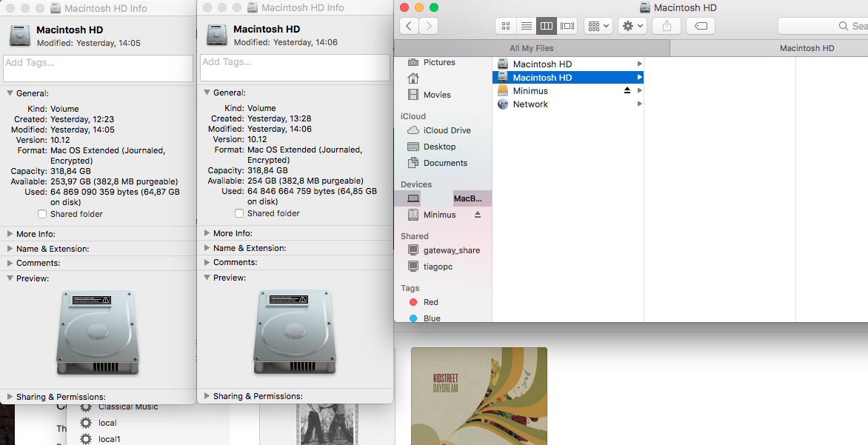Screen dimensions: 868x445
Task: Switch Finder to icon view
Action: pyautogui.click(x=505, y=26)
